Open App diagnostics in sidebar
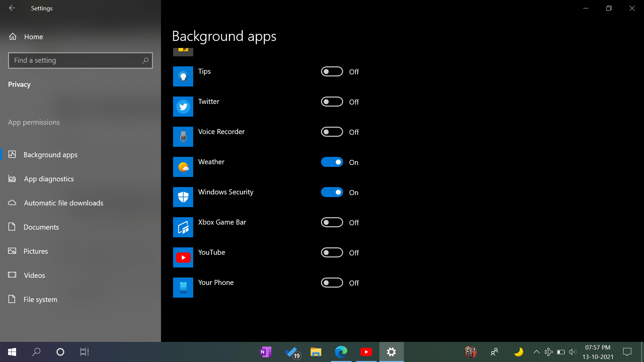Image resolution: width=644 pixels, height=362 pixels. 49,179
